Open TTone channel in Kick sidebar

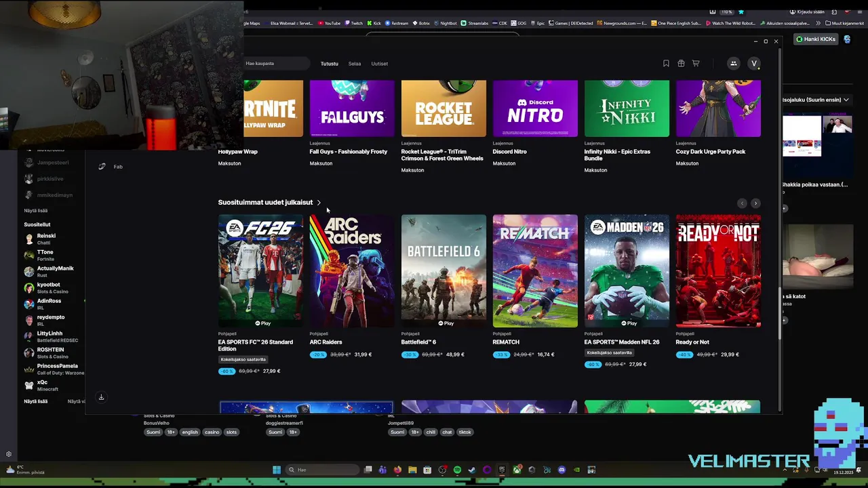click(46, 255)
